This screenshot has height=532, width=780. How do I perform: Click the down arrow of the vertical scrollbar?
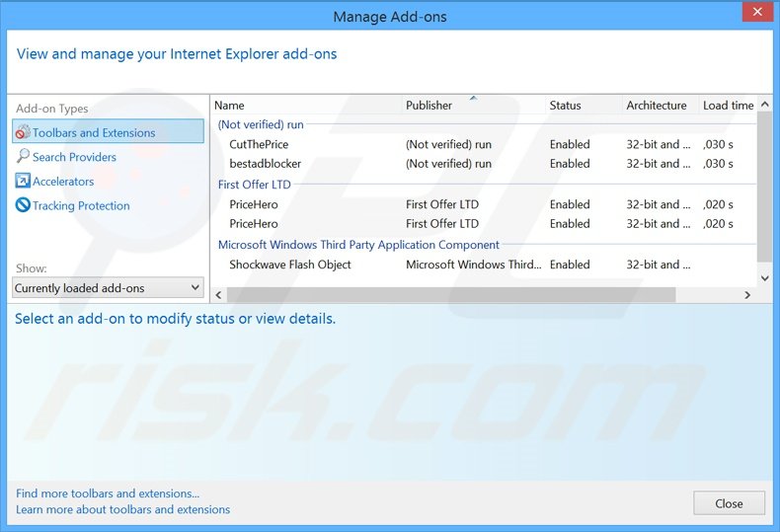pos(765,278)
